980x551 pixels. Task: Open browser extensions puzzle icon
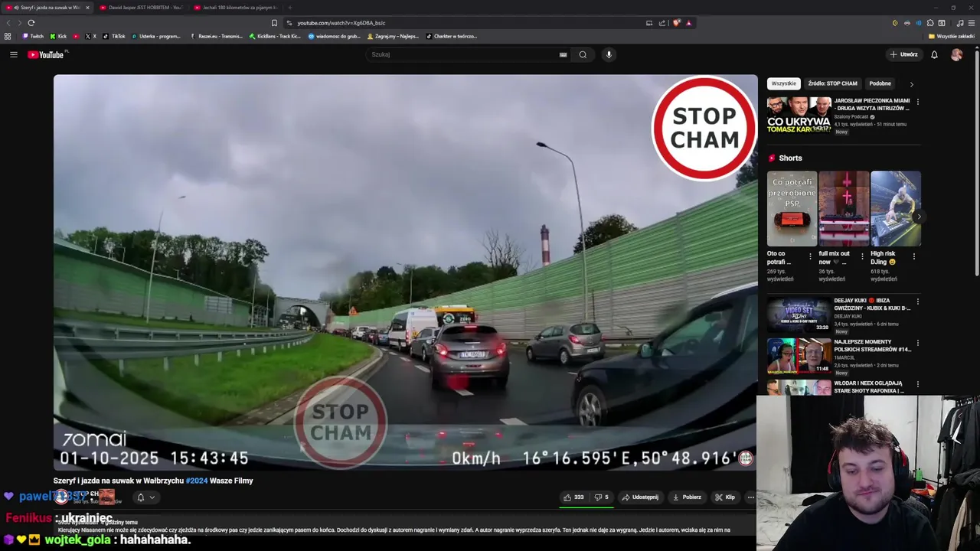tap(930, 23)
